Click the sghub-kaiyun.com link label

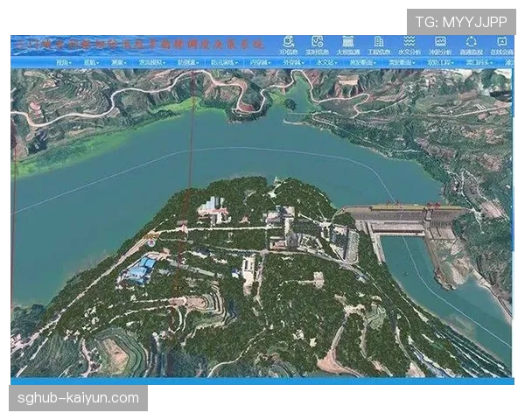tap(79, 398)
